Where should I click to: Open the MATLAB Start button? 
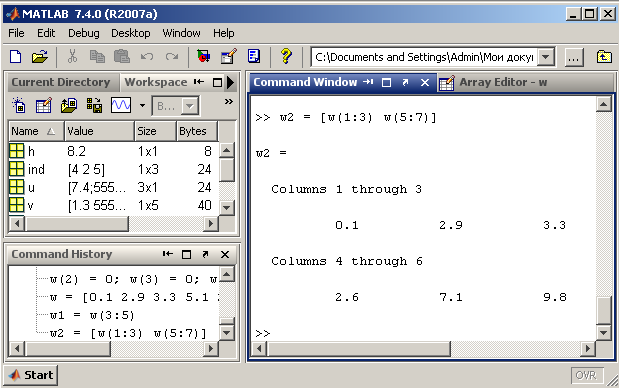point(31,375)
